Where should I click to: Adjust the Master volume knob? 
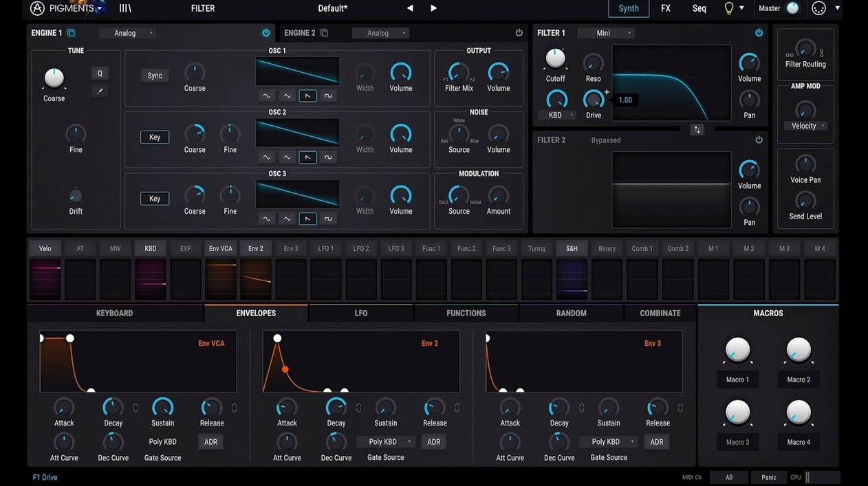[792, 8]
